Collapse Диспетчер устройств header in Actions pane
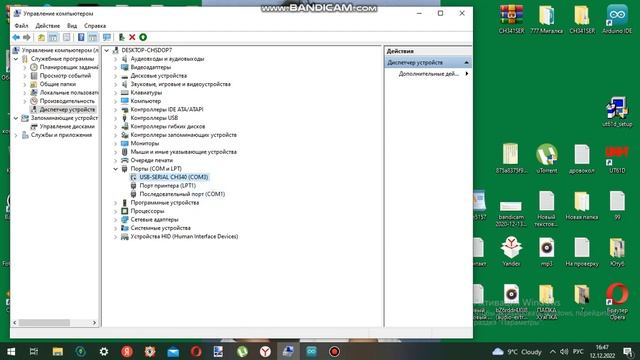Viewport: 640px width, 360px height. click(x=466, y=62)
